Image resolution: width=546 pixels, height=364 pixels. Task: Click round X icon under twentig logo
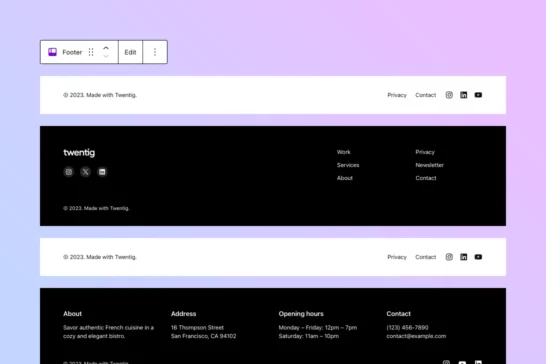(85, 172)
